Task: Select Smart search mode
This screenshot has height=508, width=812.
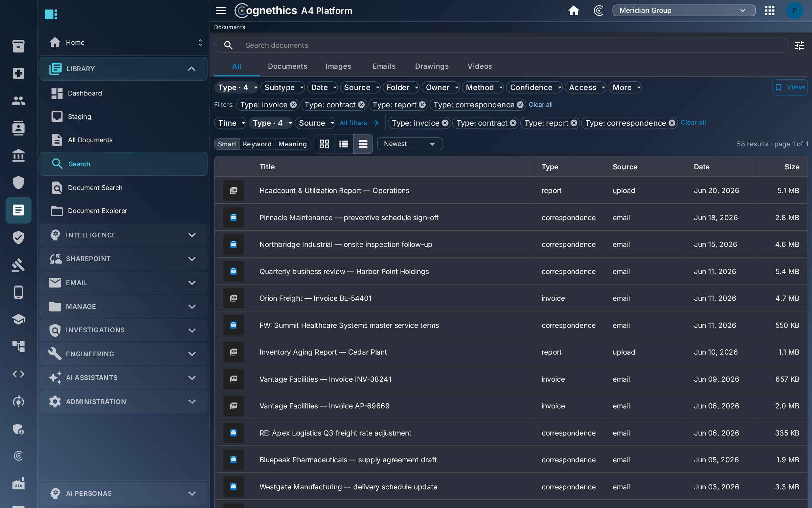Action: pyautogui.click(x=227, y=144)
